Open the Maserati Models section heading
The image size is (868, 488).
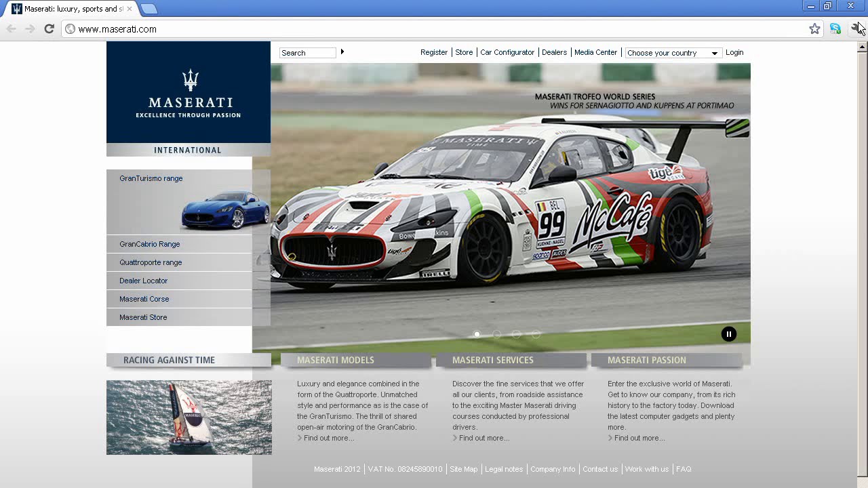pos(336,360)
